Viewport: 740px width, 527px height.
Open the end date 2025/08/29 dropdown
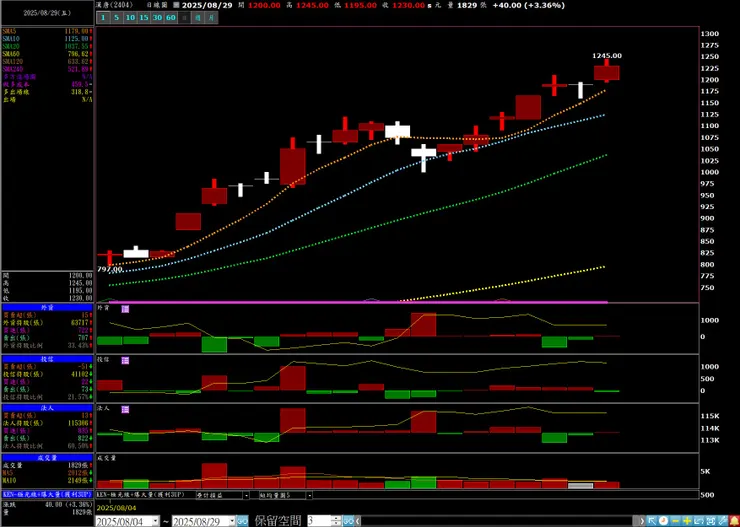tap(232, 521)
